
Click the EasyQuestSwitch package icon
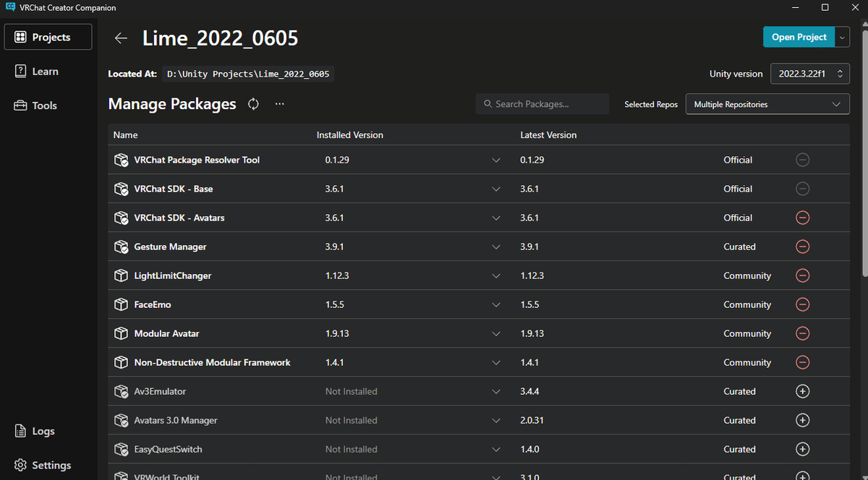click(x=122, y=449)
